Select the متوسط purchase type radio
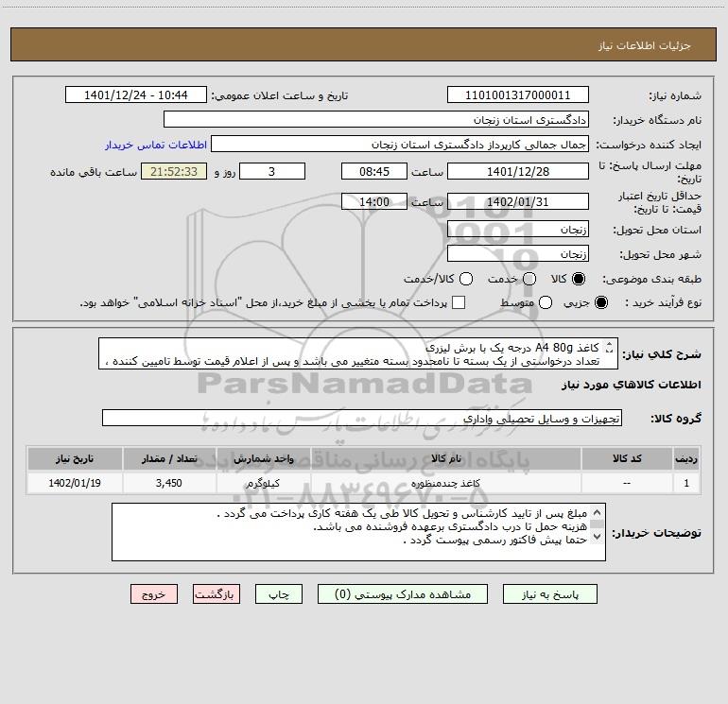This screenshot has width=728, height=704. tap(546, 302)
